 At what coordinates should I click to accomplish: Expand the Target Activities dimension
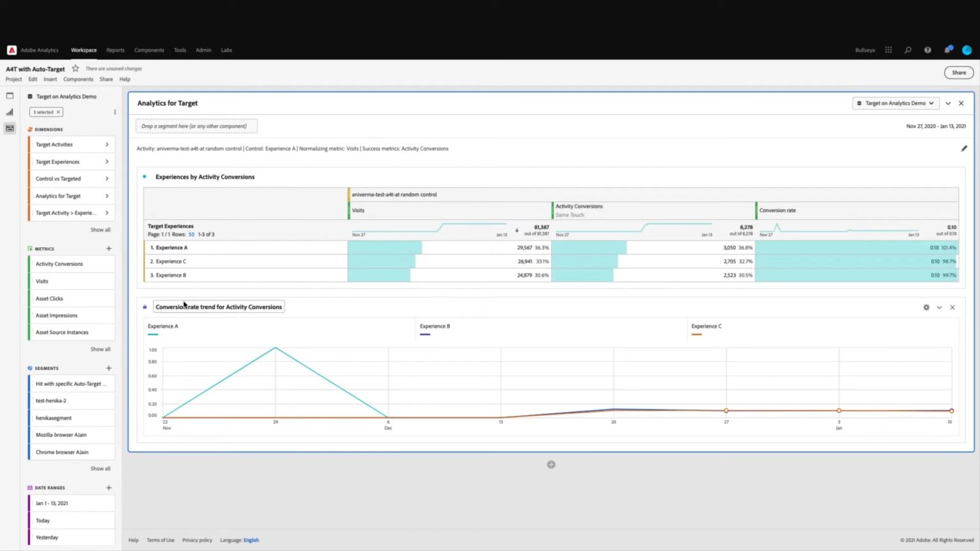click(x=107, y=144)
